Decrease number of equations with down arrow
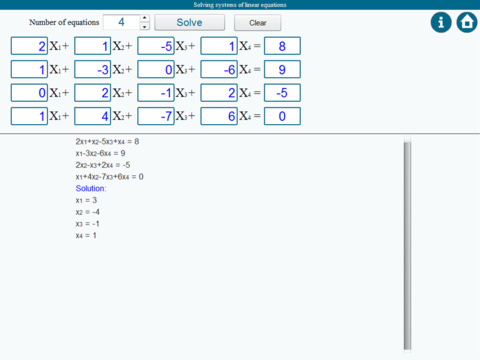The width and height of the screenshot is (480, 360). pos(144,26)
